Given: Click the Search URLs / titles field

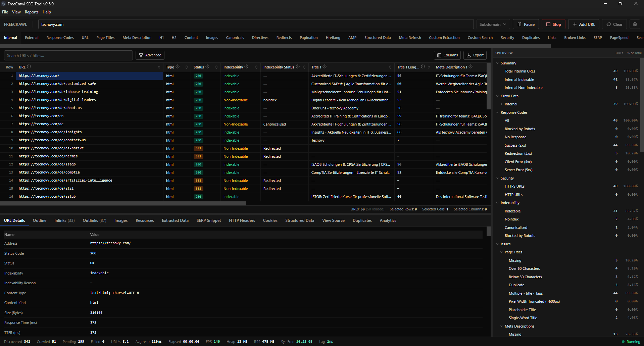Looking at the screenshot, I should click(x=68, y=55).
